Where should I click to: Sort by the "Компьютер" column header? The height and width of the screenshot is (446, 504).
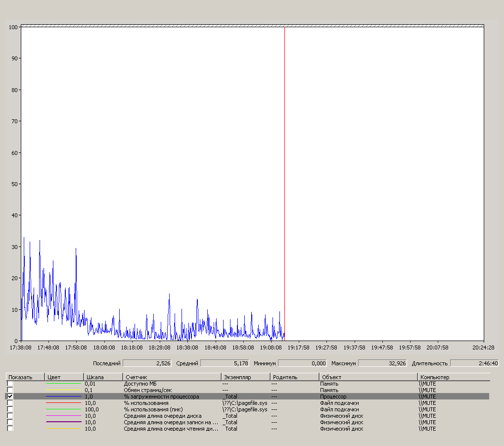[454, 377]
